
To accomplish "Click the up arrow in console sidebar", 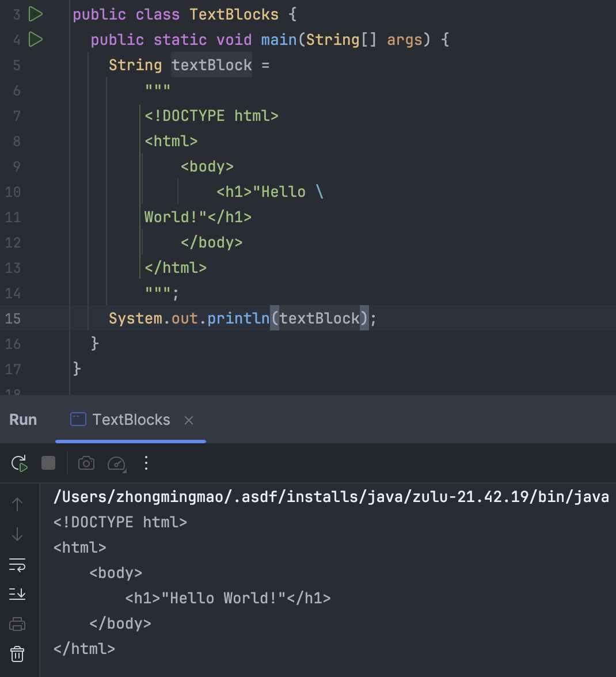I will 17,504.
